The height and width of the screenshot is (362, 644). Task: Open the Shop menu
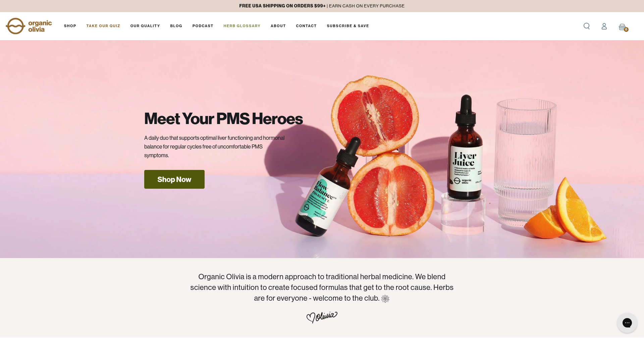tap(70, 26)
